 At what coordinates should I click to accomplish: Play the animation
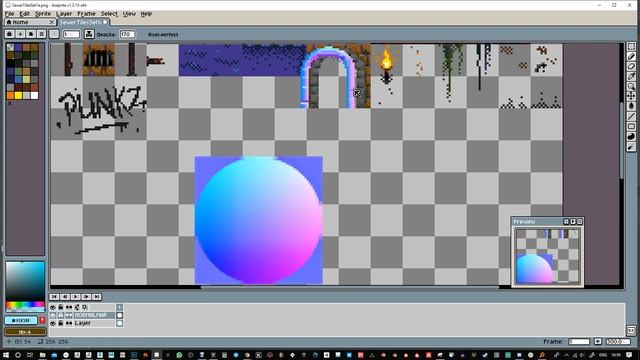(x=76, y=297)
